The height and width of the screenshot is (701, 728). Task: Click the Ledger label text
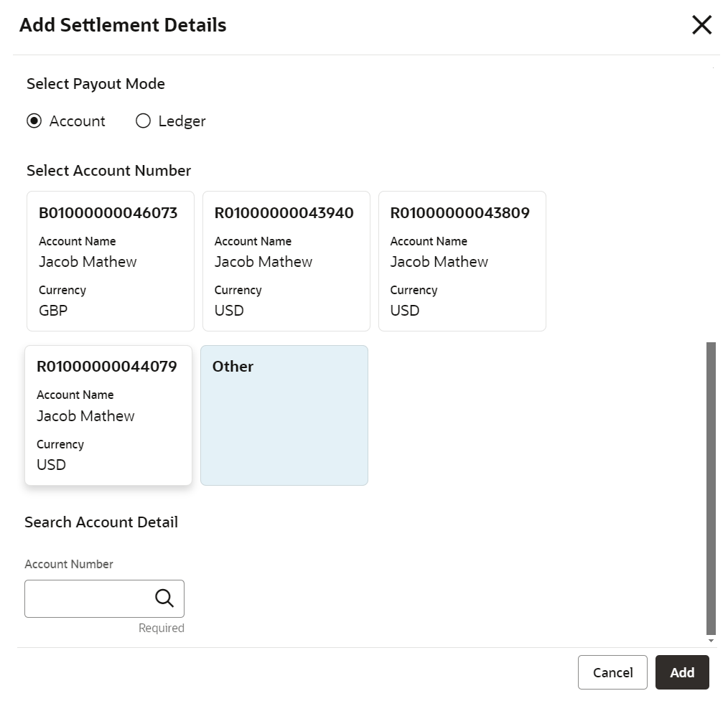(x=182, y=121)
